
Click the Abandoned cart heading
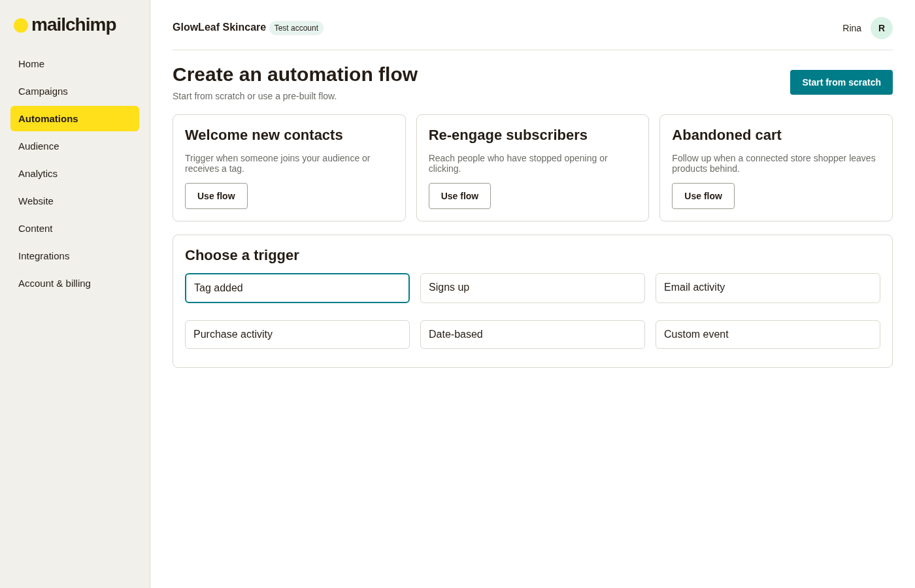[x=727, y=135]
